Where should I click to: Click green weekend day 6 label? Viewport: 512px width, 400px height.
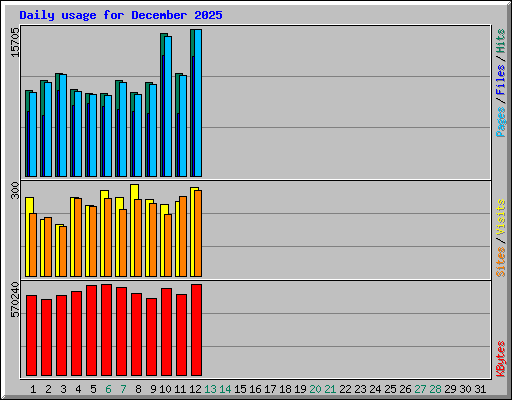coord(108,389)
